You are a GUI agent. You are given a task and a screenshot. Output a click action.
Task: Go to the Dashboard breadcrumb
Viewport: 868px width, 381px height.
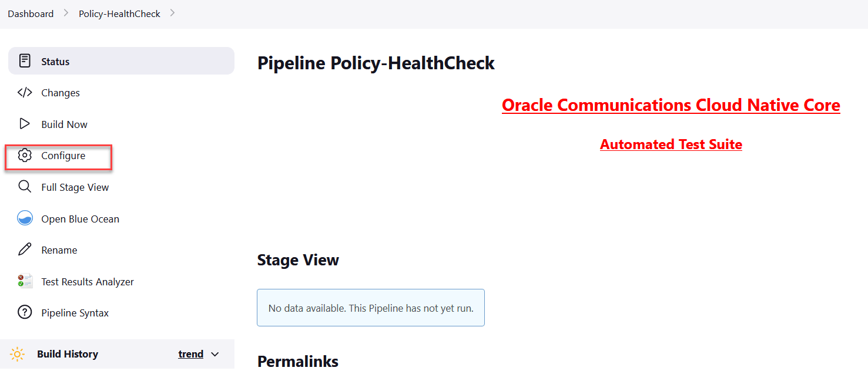point(31,13)
